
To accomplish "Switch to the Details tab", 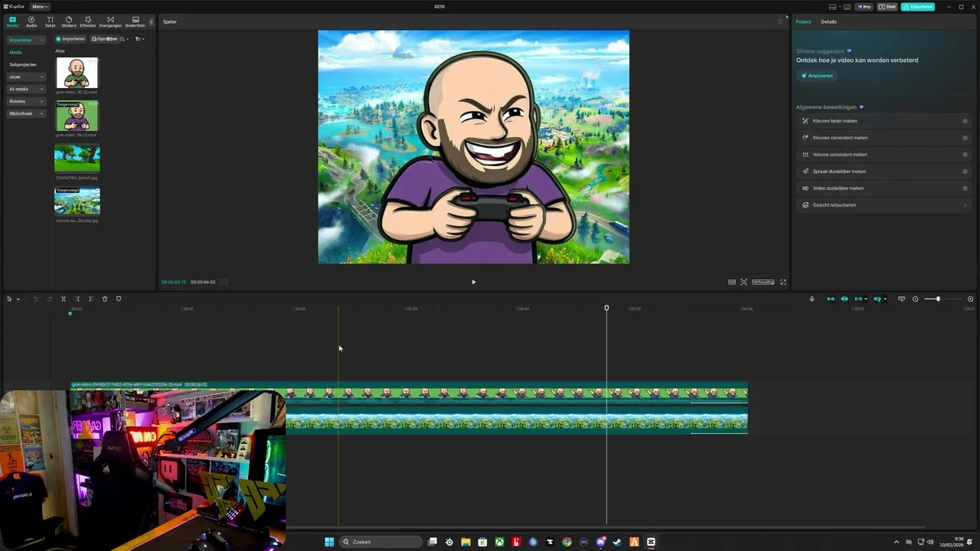I will point(828,21).
